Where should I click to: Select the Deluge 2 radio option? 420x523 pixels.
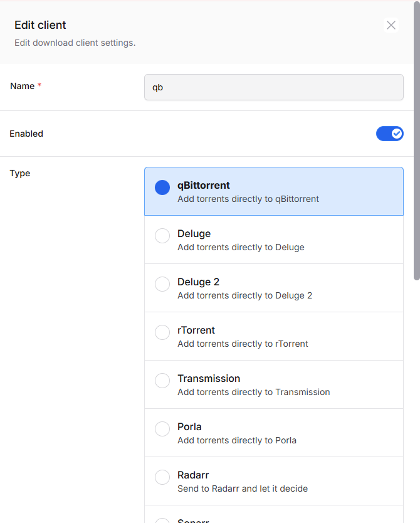(162, 284)
